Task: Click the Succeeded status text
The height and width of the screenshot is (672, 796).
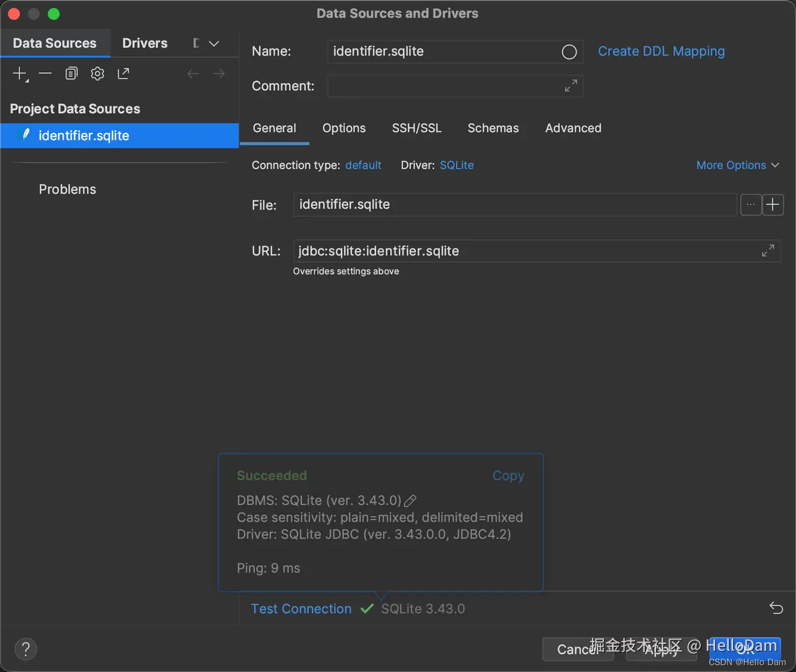Action: pyautogui.click(x=272, y=476)
